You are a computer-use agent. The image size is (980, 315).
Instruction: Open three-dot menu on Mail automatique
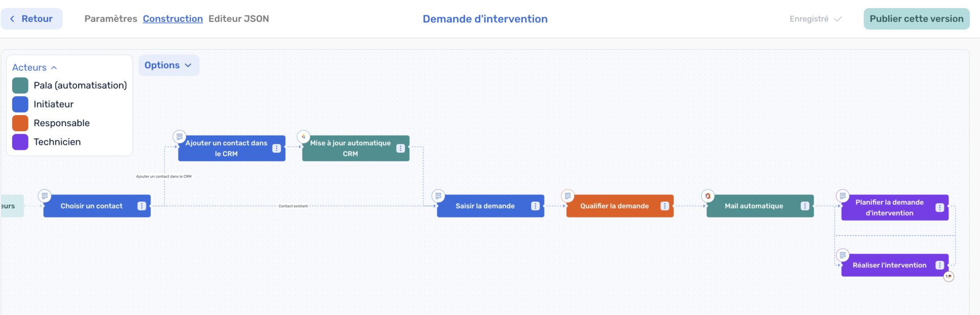point(804,206)
